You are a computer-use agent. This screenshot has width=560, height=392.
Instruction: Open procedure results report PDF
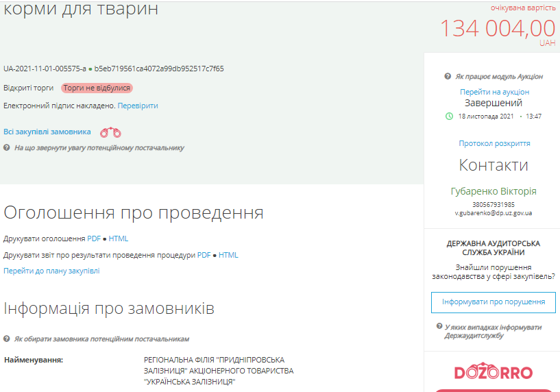click(204, 255)
